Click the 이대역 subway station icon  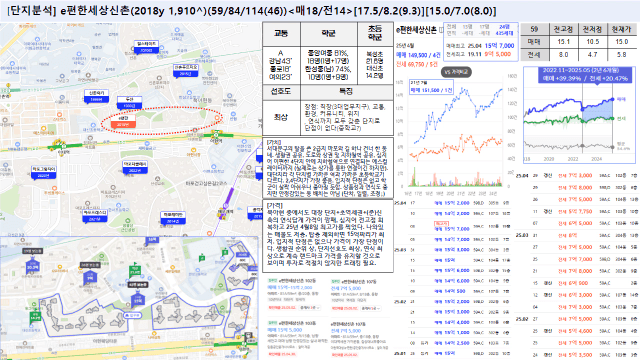(x=216, y=134)
